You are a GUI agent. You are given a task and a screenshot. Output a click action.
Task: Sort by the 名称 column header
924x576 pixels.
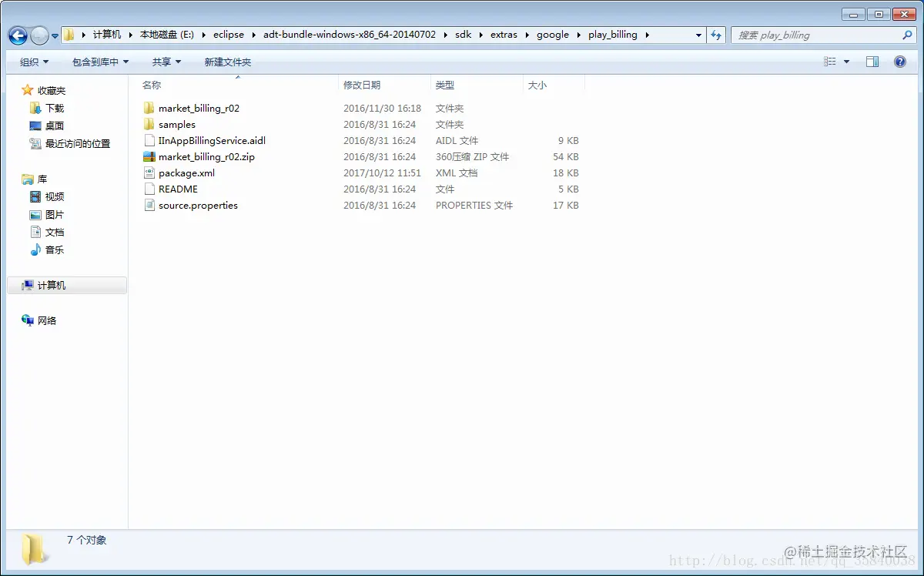click(x=152, y=85)
